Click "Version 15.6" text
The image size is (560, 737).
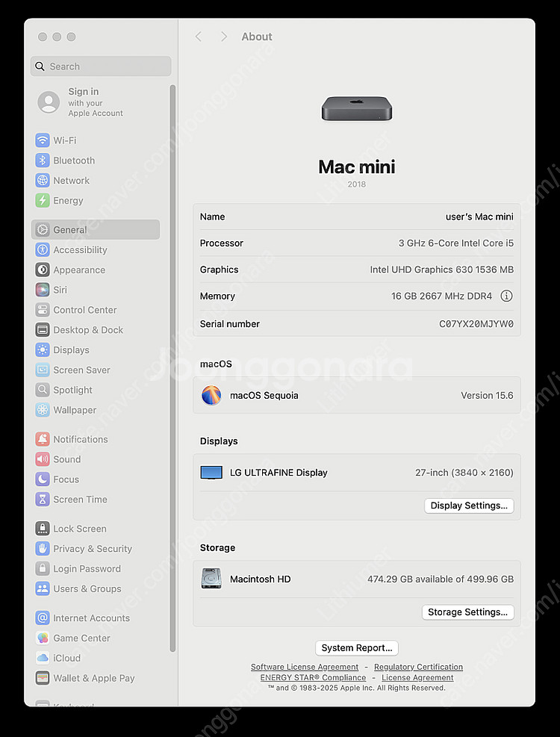487,395
